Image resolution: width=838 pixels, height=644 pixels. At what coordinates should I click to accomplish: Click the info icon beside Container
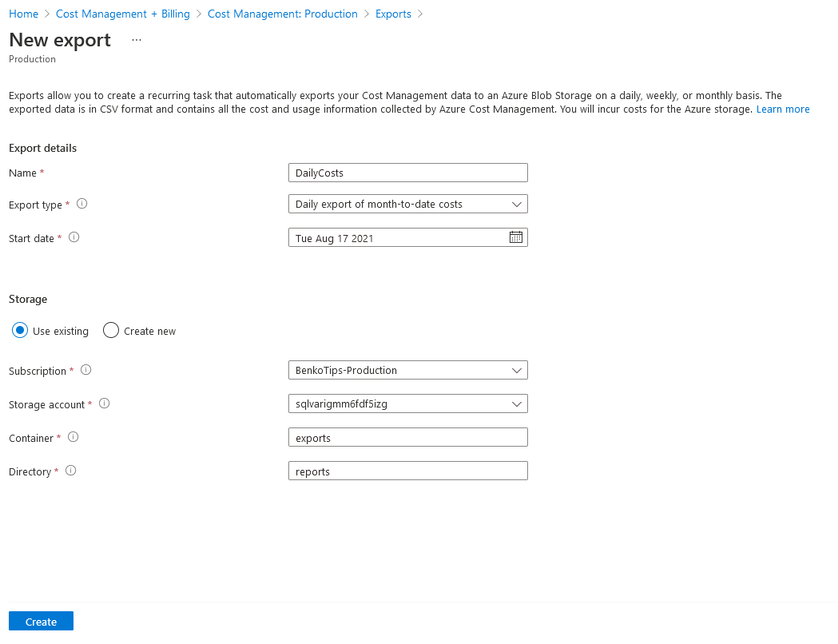(x=73, y=436)
